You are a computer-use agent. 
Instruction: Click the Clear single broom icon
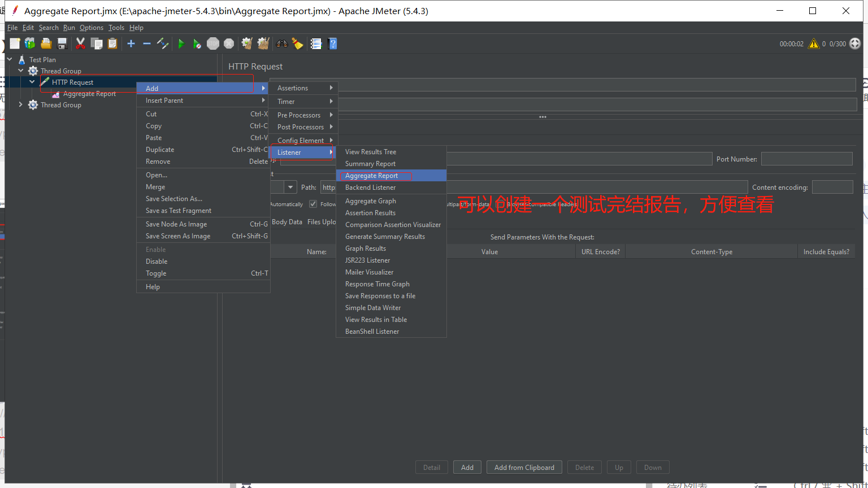[247, 43]
